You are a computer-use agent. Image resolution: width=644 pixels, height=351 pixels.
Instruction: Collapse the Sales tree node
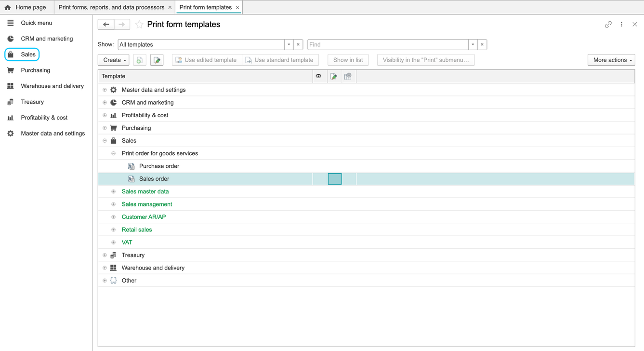click(105, 141)
